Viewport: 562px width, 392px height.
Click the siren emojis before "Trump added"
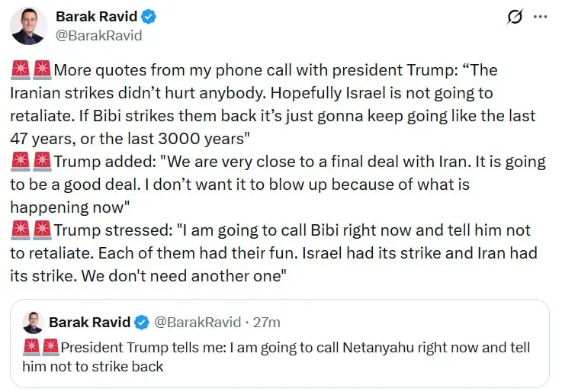tap(31, 161)
